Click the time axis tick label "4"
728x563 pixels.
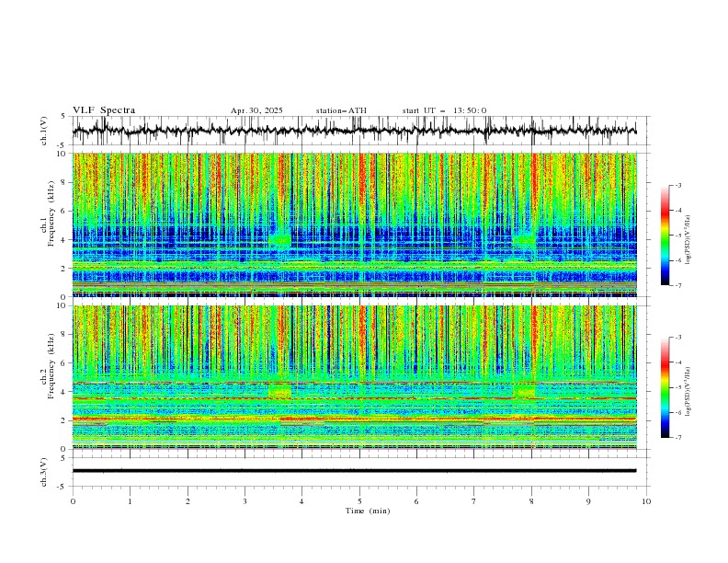(x=301, y=501)
